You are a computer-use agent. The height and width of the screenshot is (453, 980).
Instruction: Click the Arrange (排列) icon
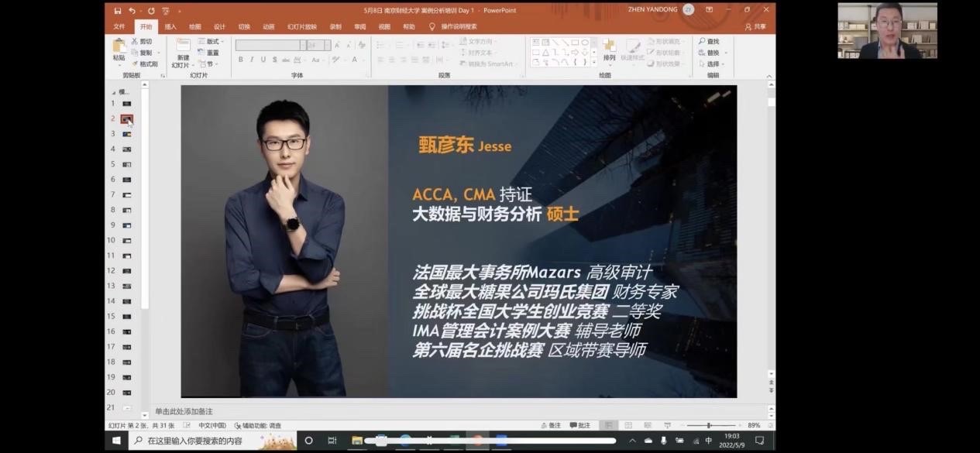[610, 47]
